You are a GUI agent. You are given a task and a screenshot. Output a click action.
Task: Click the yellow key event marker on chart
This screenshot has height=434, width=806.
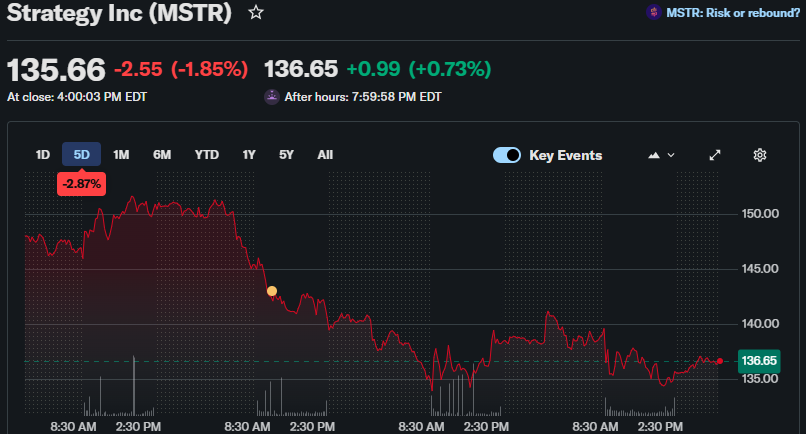point(272,291)
